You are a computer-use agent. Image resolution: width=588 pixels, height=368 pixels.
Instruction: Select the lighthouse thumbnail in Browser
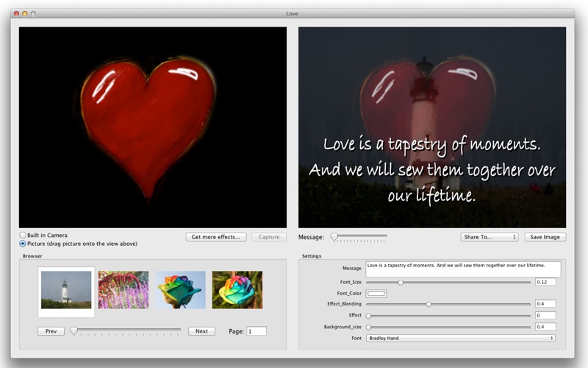[66, 290]
